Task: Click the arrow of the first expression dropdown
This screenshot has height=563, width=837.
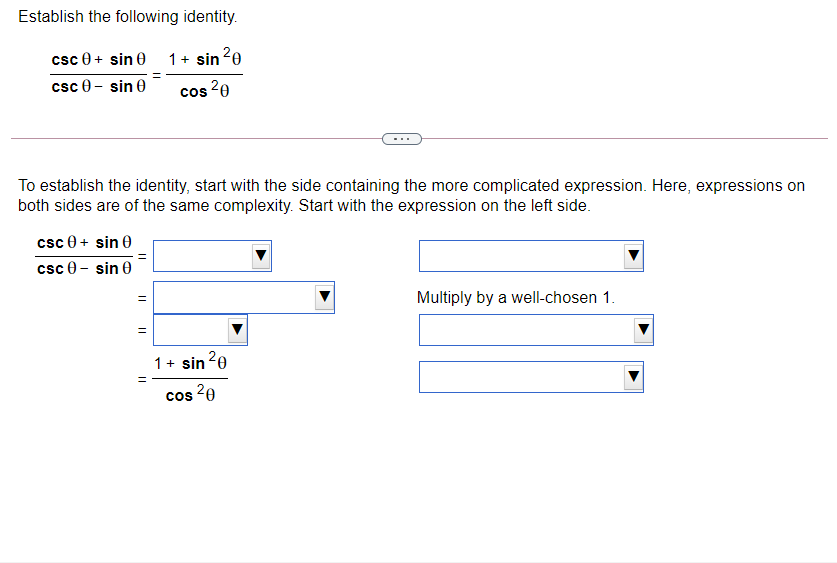Action: pyautogui.click(x=261, y=255)
